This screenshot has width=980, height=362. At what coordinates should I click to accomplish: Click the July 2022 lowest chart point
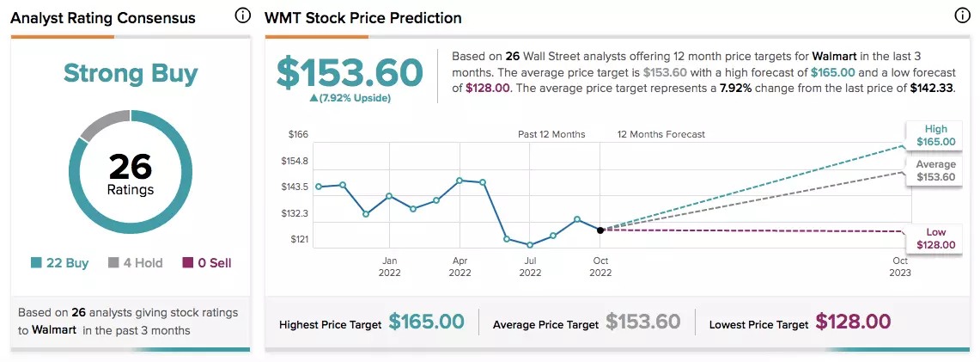530,245
